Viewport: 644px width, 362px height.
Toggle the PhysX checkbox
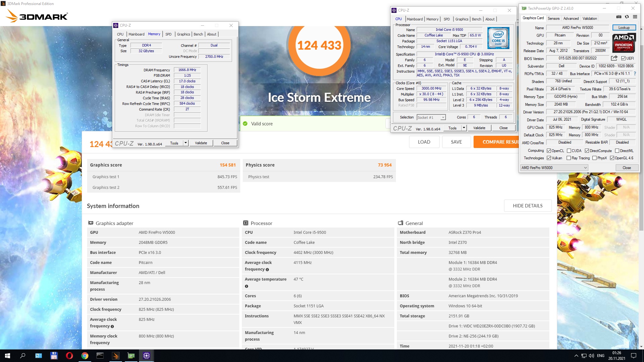tap(594, 158)
